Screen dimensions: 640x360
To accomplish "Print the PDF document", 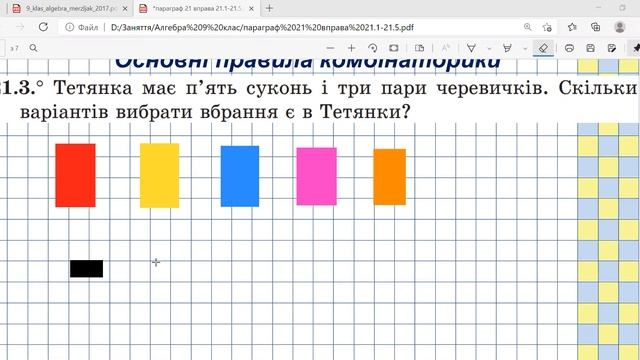I will point(569,48).
